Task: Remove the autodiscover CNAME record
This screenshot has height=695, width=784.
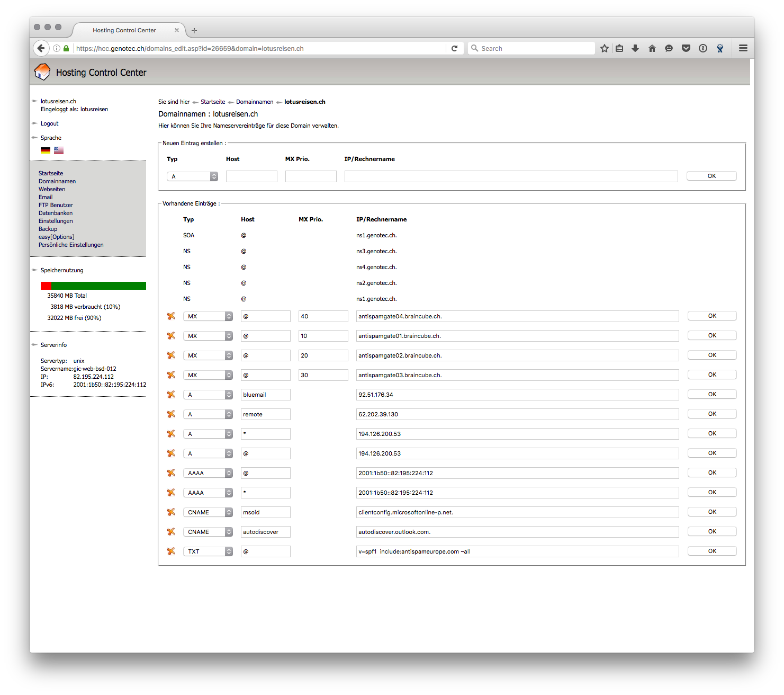Action: (171, 532)
